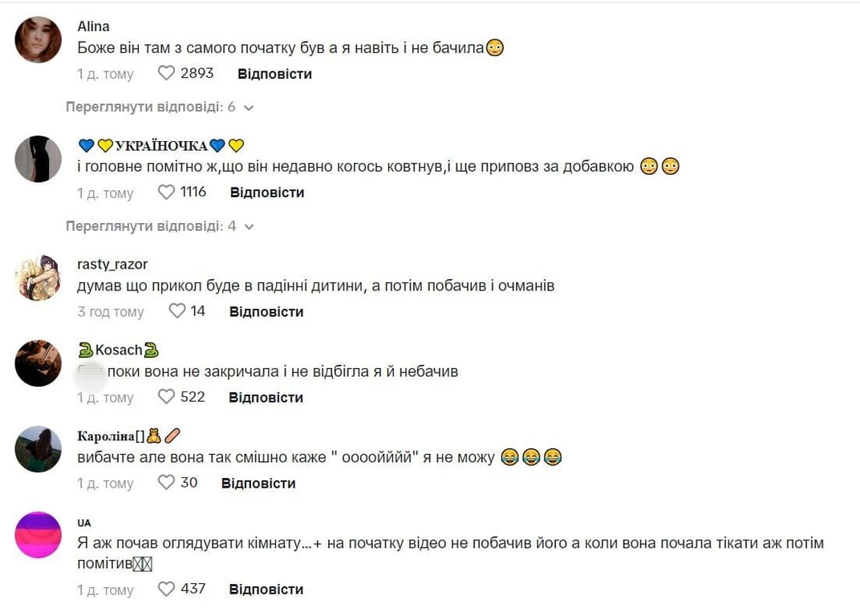Expand the 4 replies under УКРАЇНОЧКА's comment
Image resolution: width=860 pixels, height=616 pixels.
151,226
